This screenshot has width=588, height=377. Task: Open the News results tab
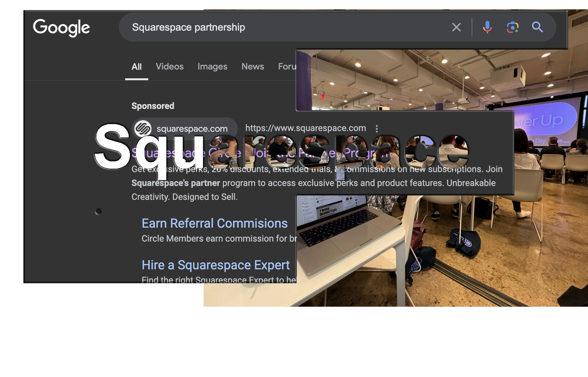252,67
